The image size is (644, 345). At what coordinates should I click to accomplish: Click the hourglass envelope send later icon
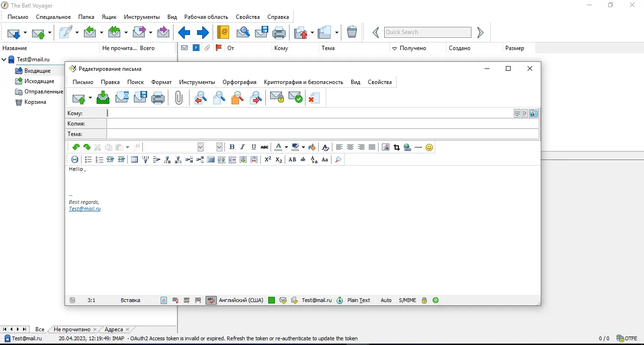coord(122,98)
